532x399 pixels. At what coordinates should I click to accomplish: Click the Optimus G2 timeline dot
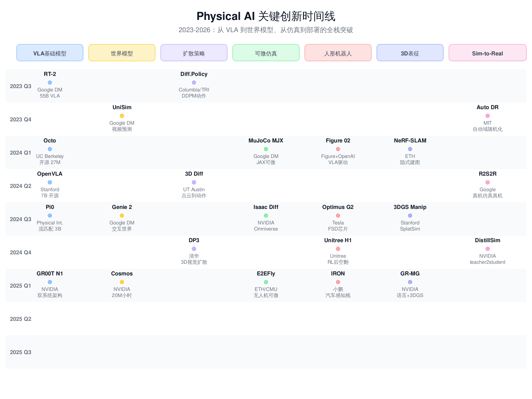point(338,216)
